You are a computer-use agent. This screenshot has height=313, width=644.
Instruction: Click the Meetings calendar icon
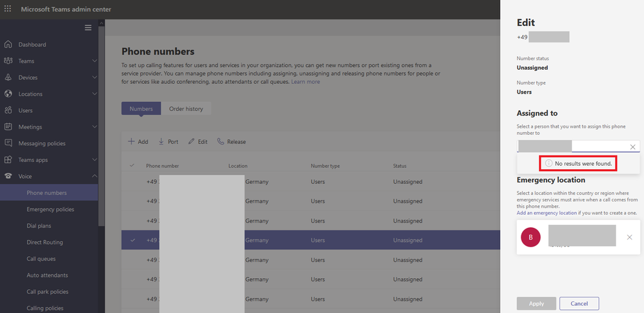point(8,126)
